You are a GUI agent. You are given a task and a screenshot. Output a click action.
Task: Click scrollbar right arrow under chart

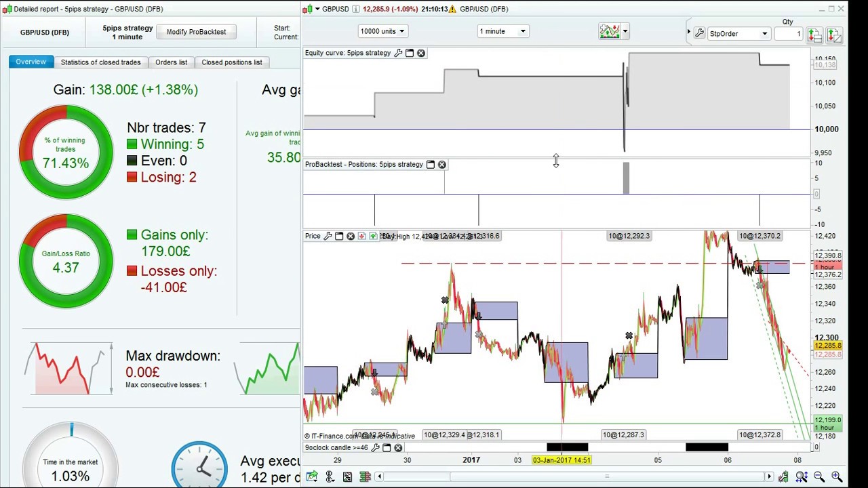(770, 477)
